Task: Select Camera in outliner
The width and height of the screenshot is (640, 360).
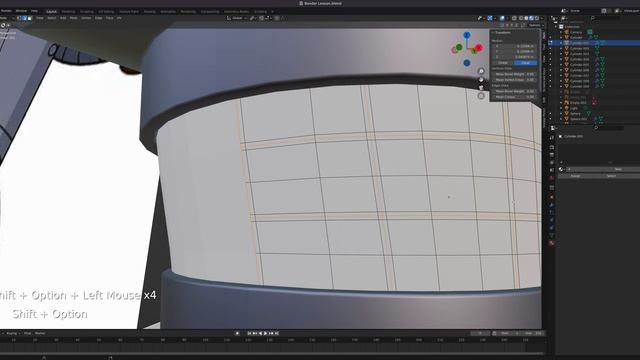Action: click(576, 32)
